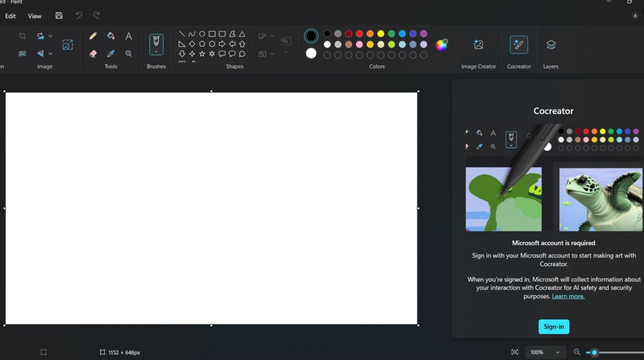Open the 100% zoom level dropdown
The image size is (644, 360).
pos(557,352)
